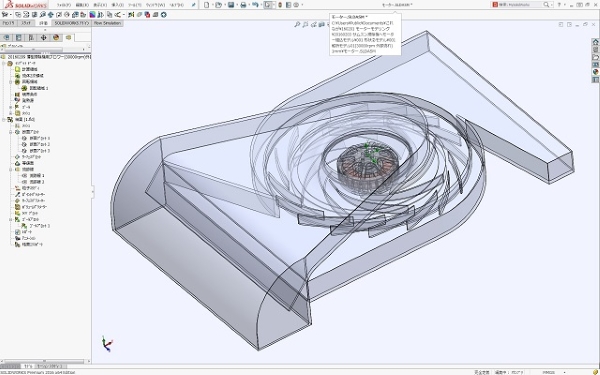The width and height of the screenshot is (600, 375).
Task: Toggle the menu bar pin icon
Action: (194, 5)
